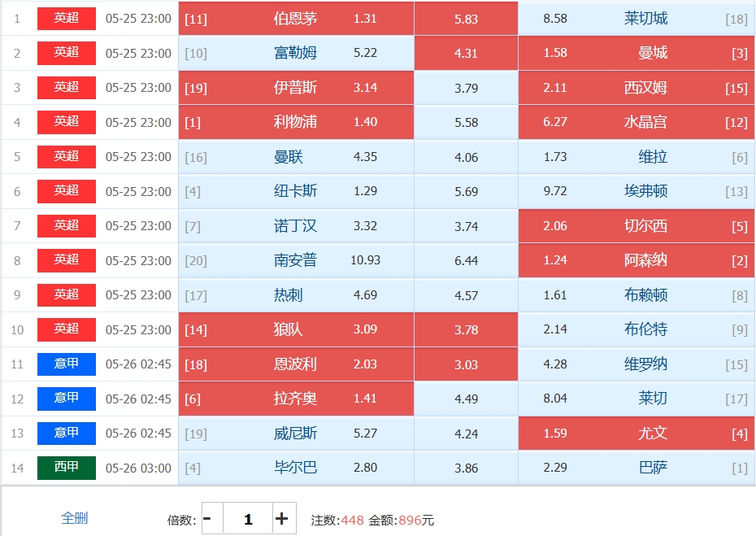The image size is (756, 536).
Task: Click the 05-26 03:00 kickoff time
Action: click(x=138, y=468)
